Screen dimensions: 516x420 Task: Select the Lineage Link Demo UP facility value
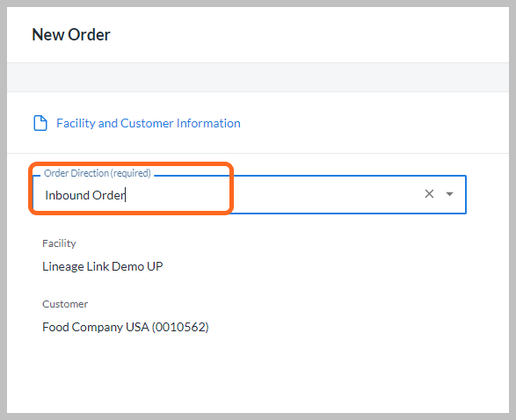click(x=102, y=266)
